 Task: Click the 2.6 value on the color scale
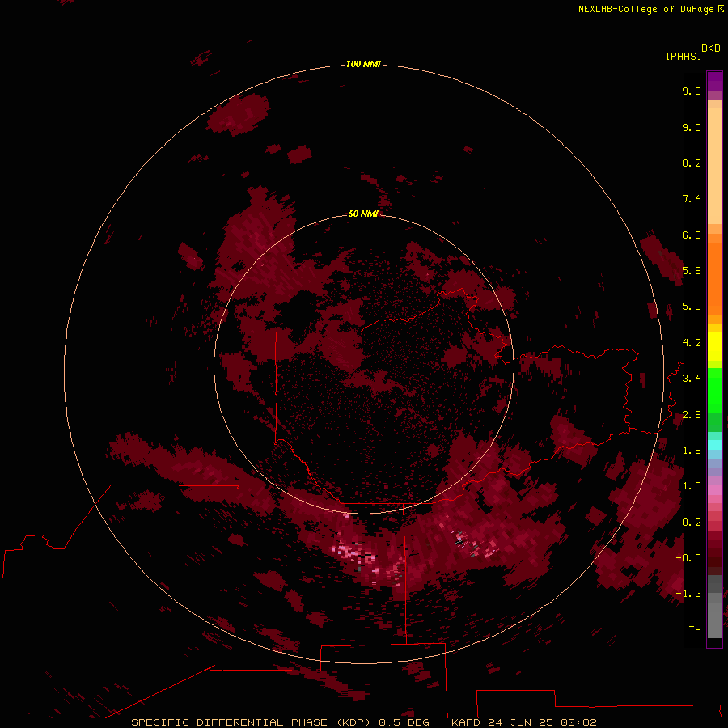coord(692,415)
